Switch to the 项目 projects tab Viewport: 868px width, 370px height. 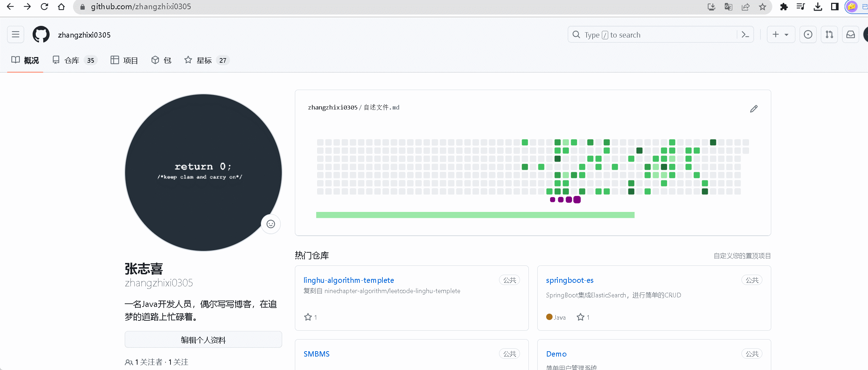coord(124,60)
